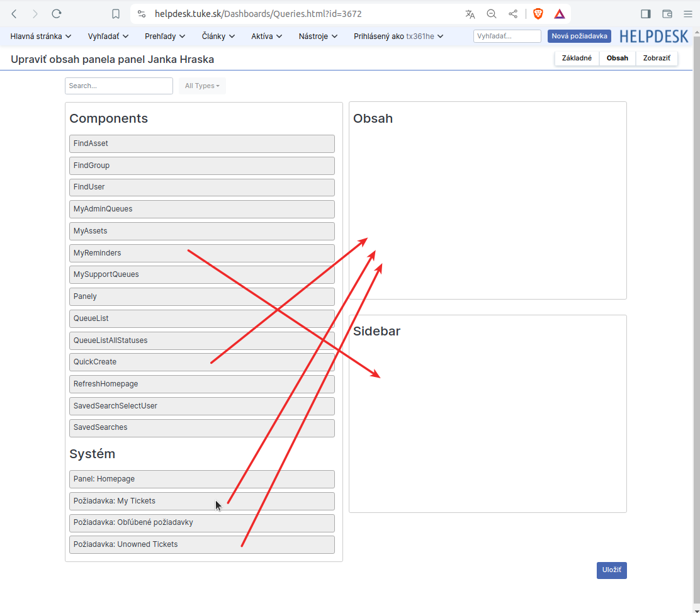Screen dimensions: 700x613
Task: Select the SavedSearches component
Action: (202, 428)
